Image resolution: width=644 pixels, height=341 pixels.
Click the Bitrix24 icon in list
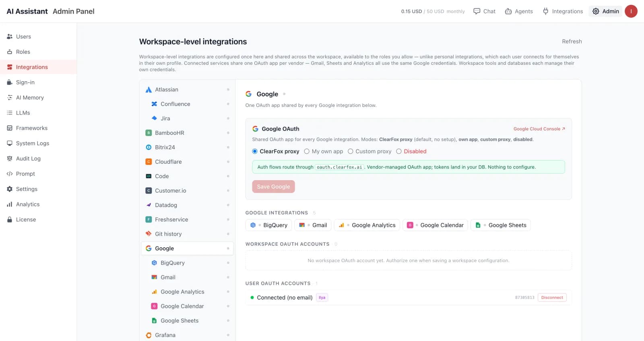[x=149, y=147]
